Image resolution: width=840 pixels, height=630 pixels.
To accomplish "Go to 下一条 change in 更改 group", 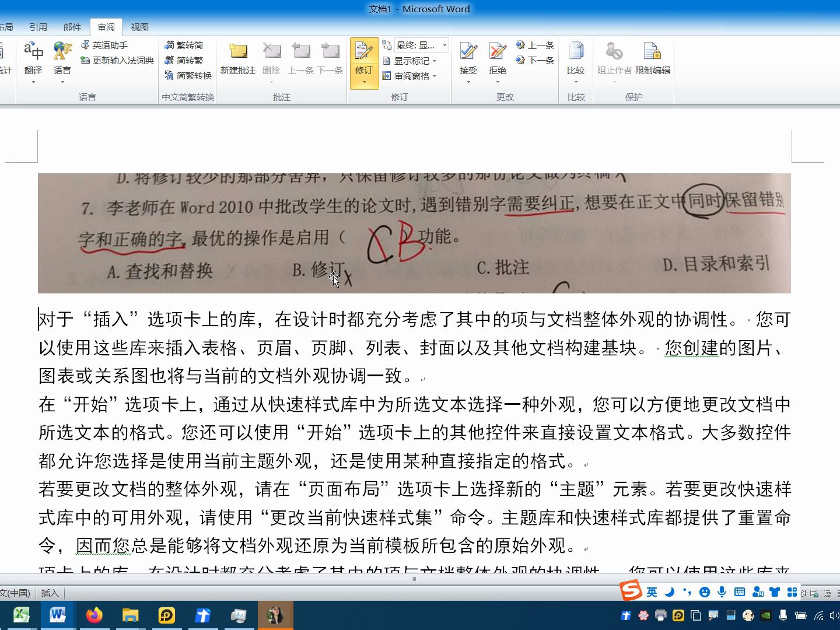I will click(535, 60).
